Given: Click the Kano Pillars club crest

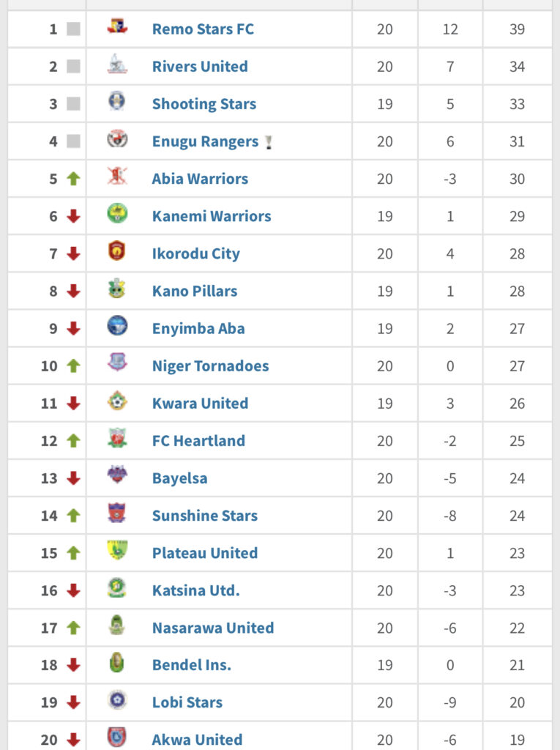Looking at the screenshot, I should pyautogui.click(x=117, y=289).
